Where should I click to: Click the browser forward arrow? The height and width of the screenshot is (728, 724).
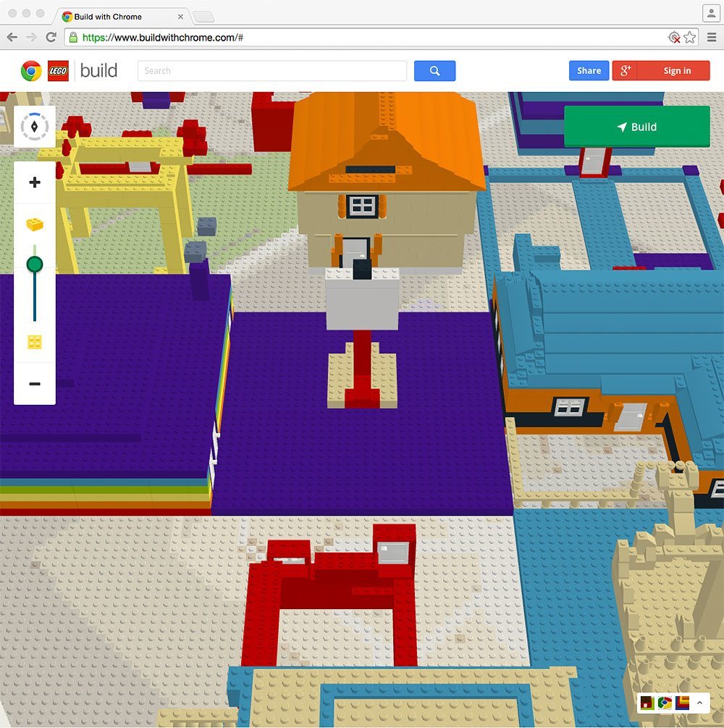coord(32,38)
